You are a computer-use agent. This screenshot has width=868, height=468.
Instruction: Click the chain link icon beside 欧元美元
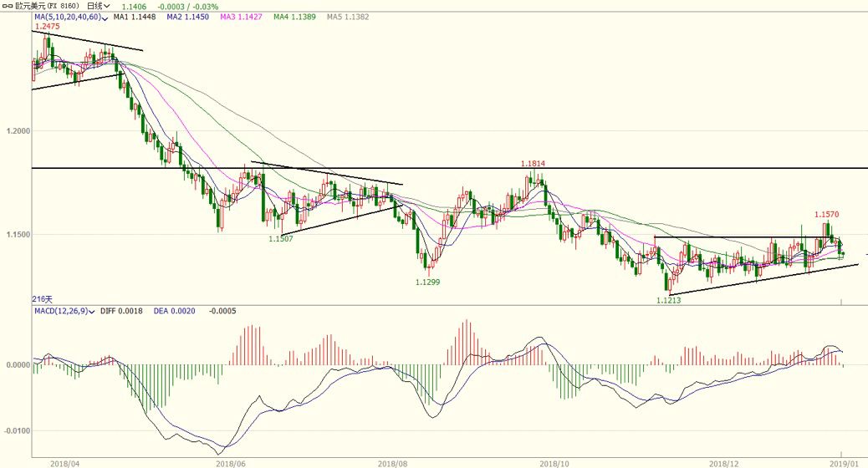8,6
